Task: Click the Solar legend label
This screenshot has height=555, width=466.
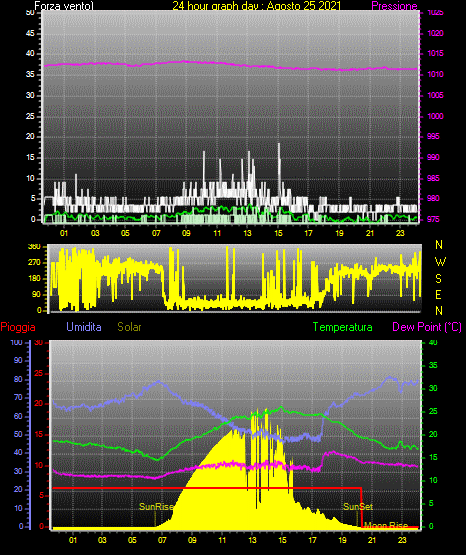Action: coord(129,327)
